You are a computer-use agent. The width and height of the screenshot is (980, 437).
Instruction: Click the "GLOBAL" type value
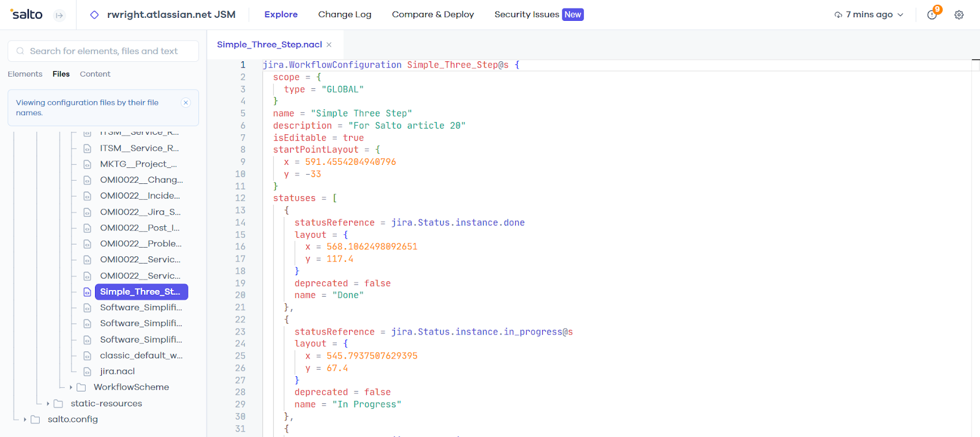coord(342,89)
